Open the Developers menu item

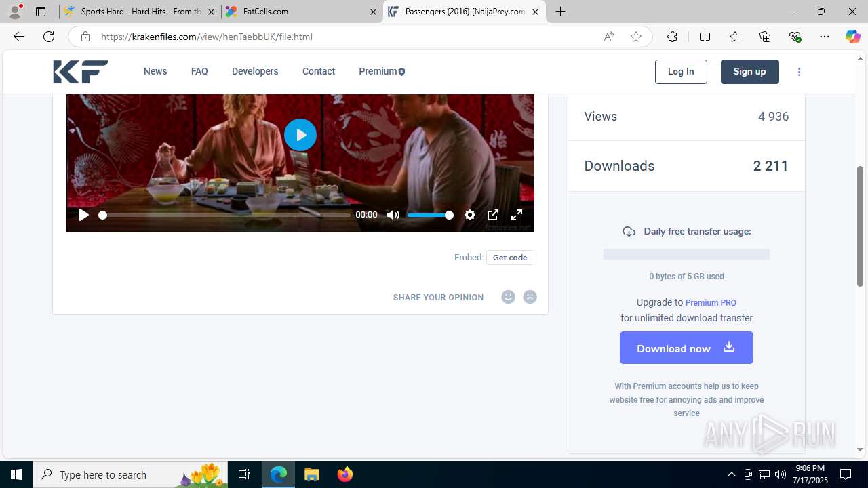click(x=255, y=71)
